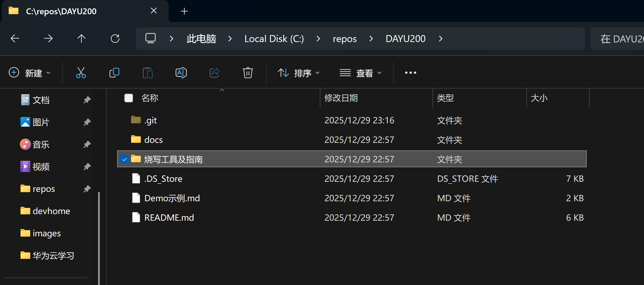Select .DS_Store file name

tap(163, 179)
